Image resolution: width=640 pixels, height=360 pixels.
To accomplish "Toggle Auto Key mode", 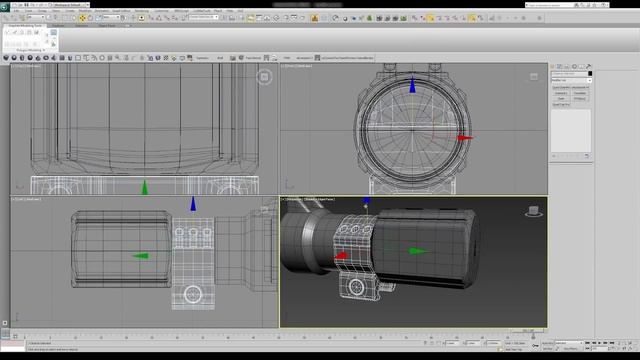I will [548, 343].
